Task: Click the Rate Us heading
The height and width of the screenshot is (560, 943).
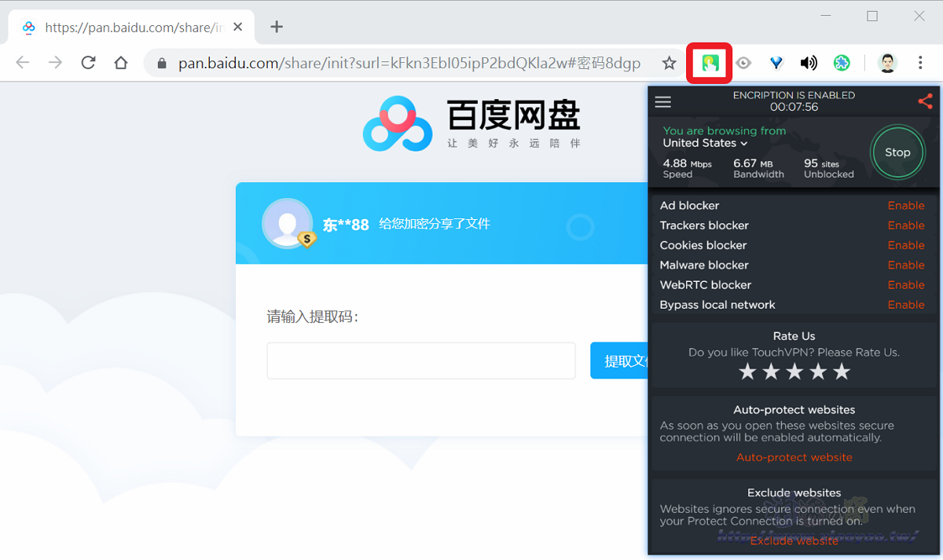Action: pos(794,336)
